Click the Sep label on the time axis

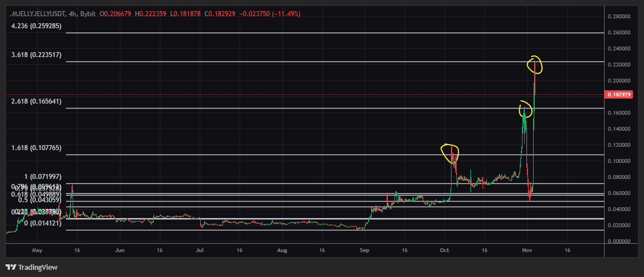365,250
